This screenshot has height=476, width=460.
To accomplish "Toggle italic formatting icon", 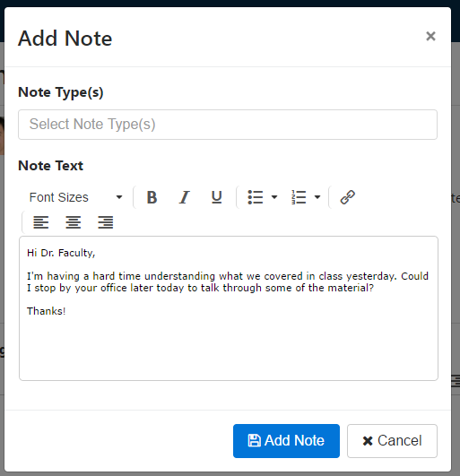I will tap(184, 197).
